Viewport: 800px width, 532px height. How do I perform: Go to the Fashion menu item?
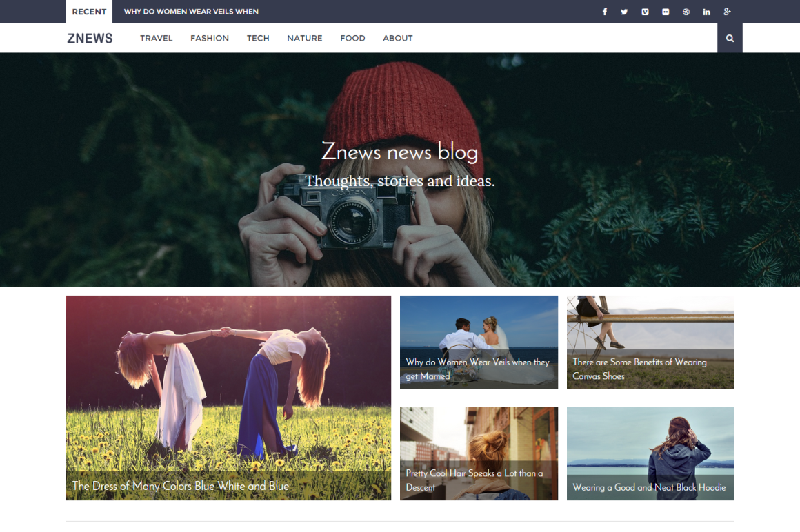point(210,39)
